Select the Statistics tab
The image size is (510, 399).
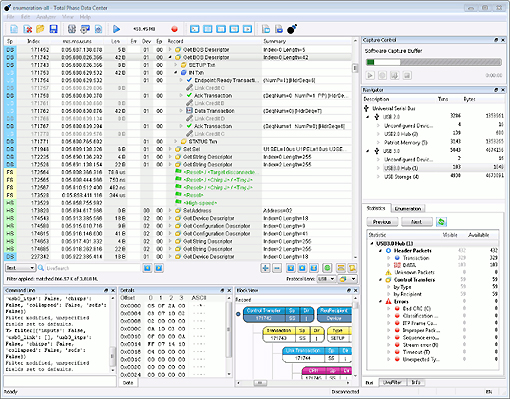[x=376, y=208]
